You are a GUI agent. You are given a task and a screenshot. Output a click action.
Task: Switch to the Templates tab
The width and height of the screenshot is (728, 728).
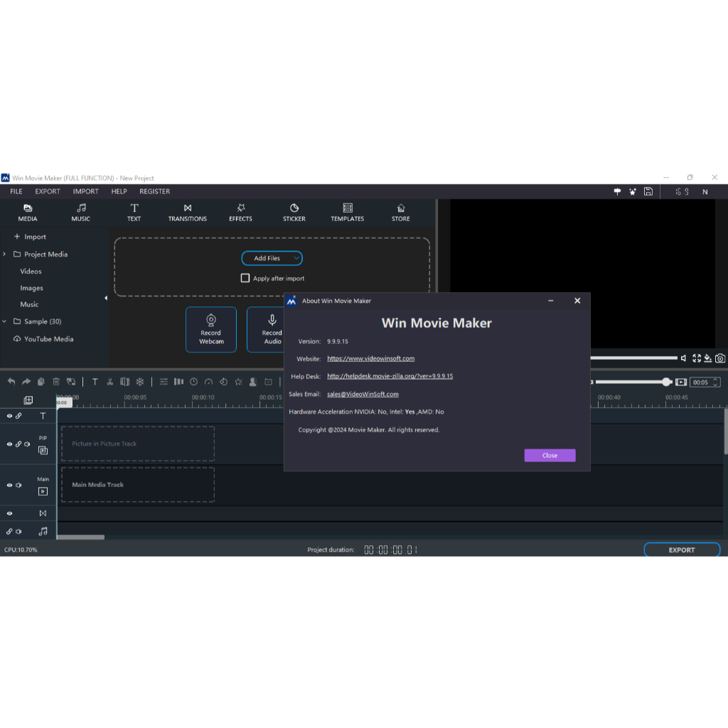click(x=347, y=212)
